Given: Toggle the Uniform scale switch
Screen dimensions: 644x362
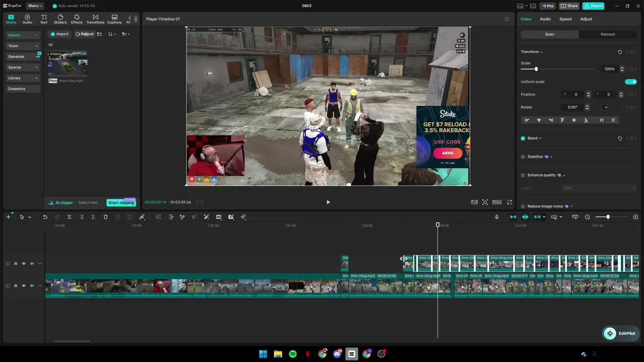Looking at the screenshot, I should point(630,82).
